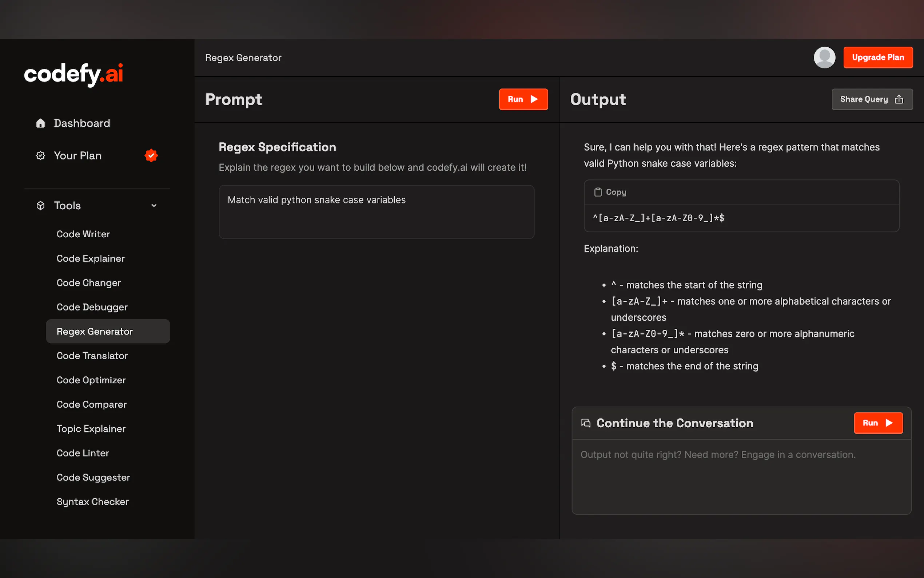Click the codefy.ai logo
Viewport: 924px width, 578px height.
(73, 74)
